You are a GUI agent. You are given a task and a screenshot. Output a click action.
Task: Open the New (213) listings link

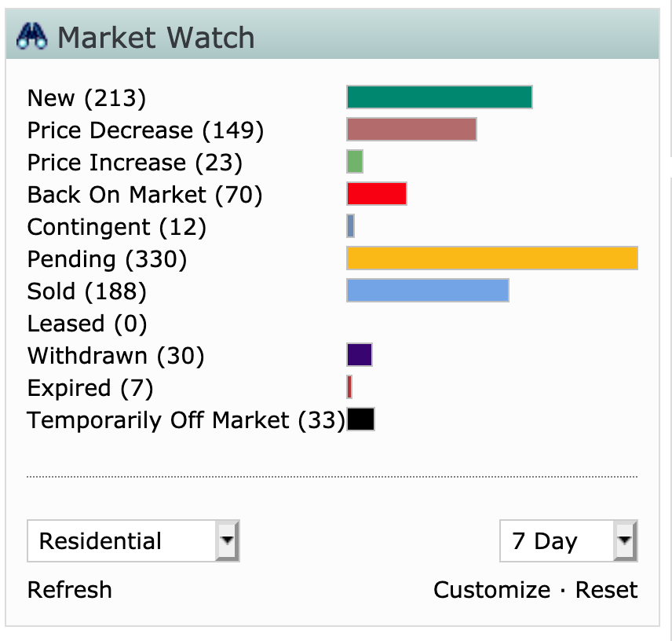[86, 98]
